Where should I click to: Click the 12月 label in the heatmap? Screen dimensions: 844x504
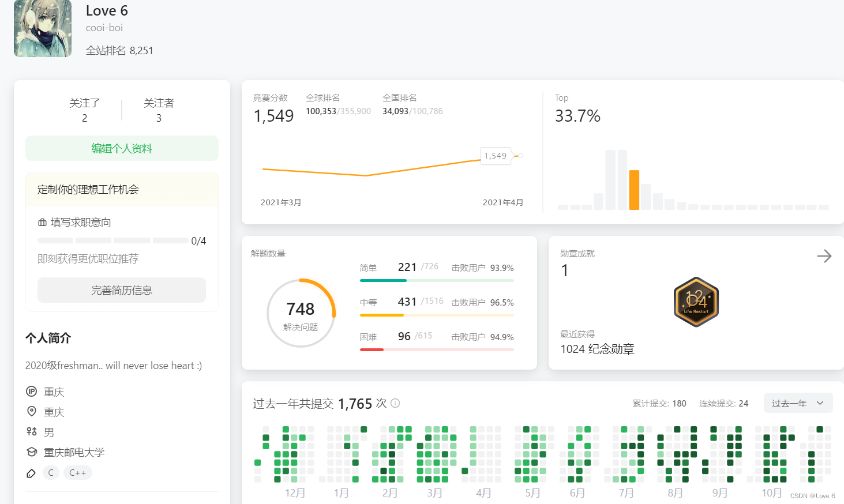295,493
